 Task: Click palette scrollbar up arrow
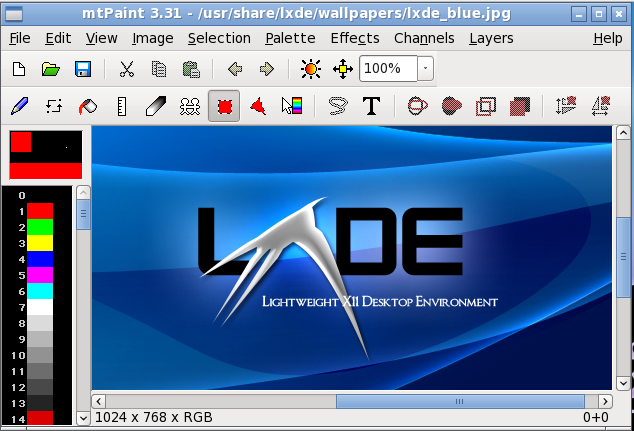point(83,193)
